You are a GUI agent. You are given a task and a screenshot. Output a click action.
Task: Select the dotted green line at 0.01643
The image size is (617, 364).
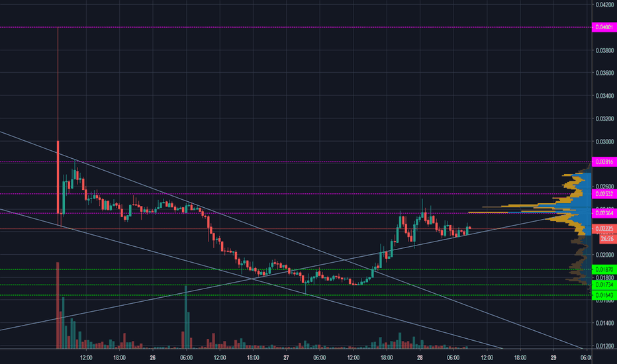295,295
